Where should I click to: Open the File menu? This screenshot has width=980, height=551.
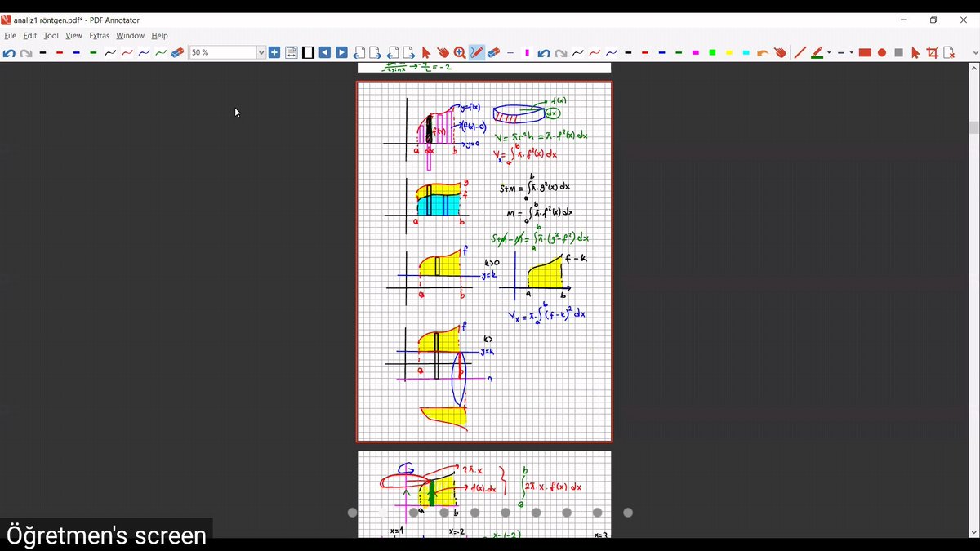[11, 36]
